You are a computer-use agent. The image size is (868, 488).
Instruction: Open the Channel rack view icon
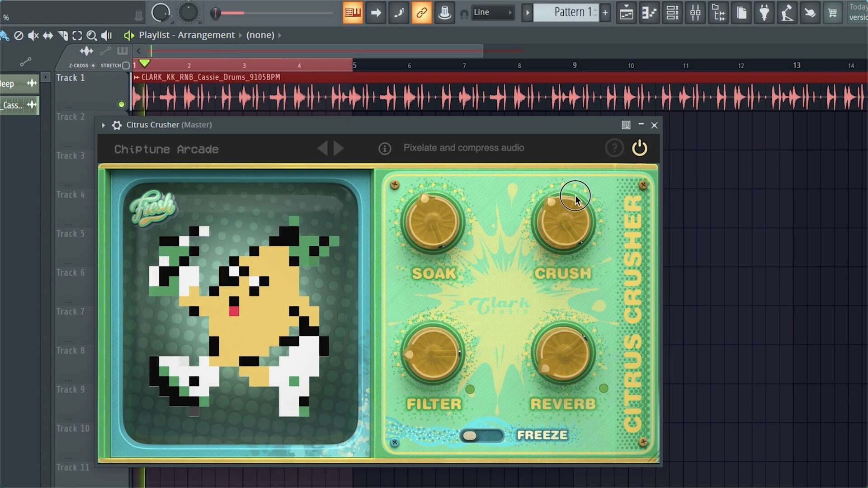(x=672, y=13)
